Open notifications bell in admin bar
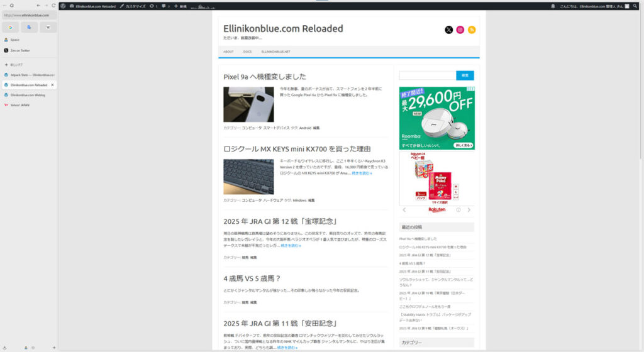644x352 pixels. click(553, 6)
